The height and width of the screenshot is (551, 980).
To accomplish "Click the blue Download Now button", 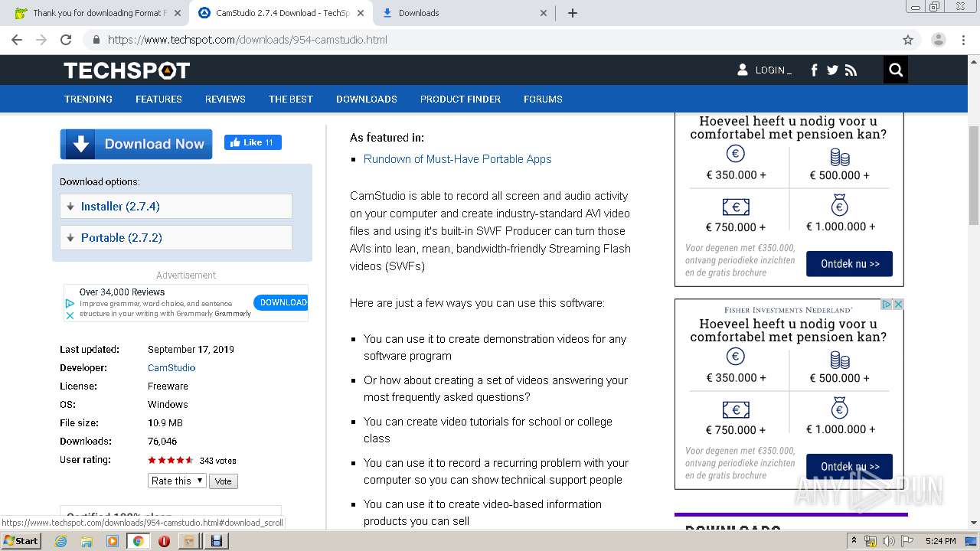I will 136,144.
